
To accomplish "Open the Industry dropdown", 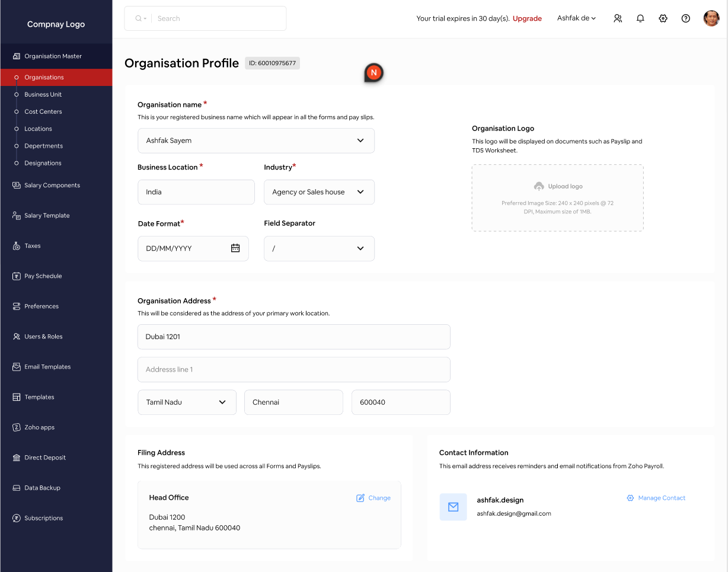I will point(360,192).
